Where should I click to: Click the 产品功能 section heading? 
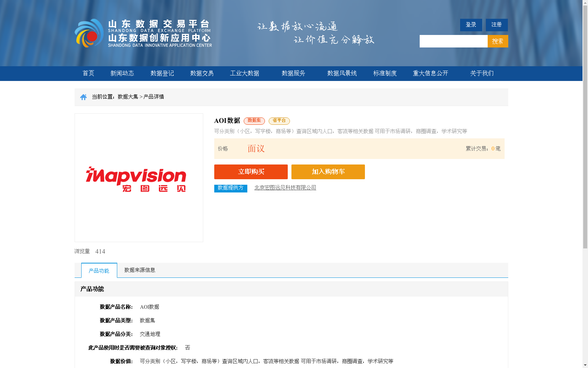[92, 289]
